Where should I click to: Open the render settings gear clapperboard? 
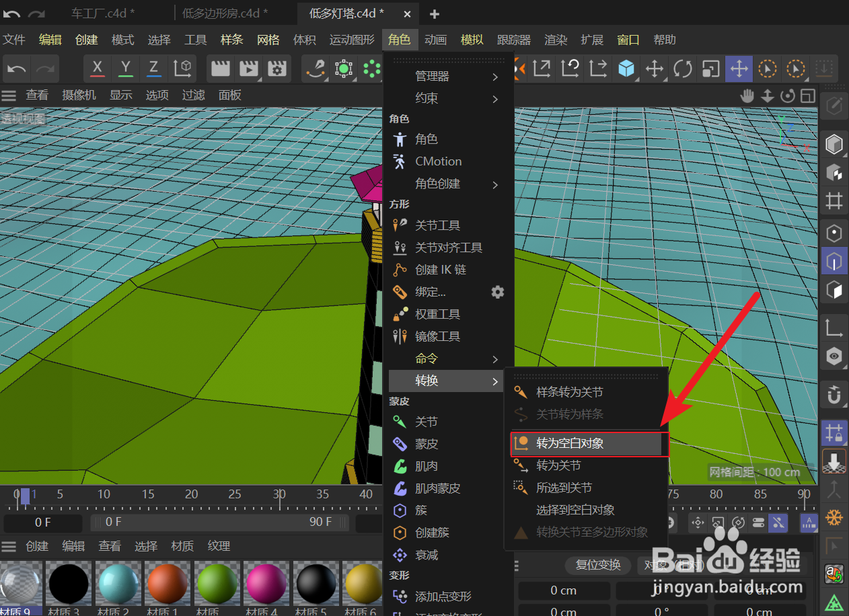tap(276, 69)
